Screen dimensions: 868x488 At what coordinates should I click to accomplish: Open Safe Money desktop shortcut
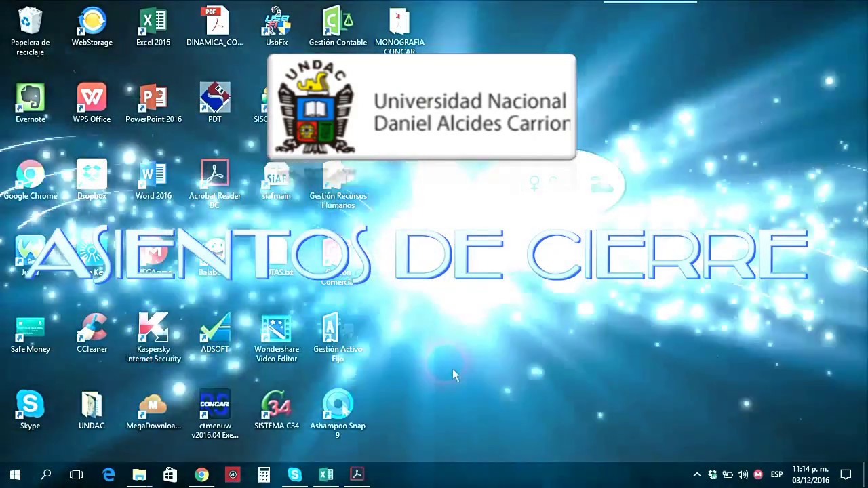tap(31, 333)
